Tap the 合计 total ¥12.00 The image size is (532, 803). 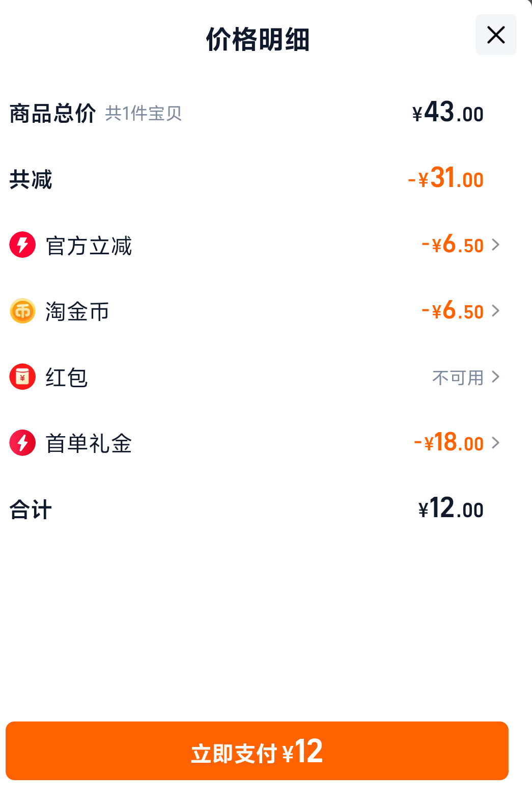tap(451, 508)
